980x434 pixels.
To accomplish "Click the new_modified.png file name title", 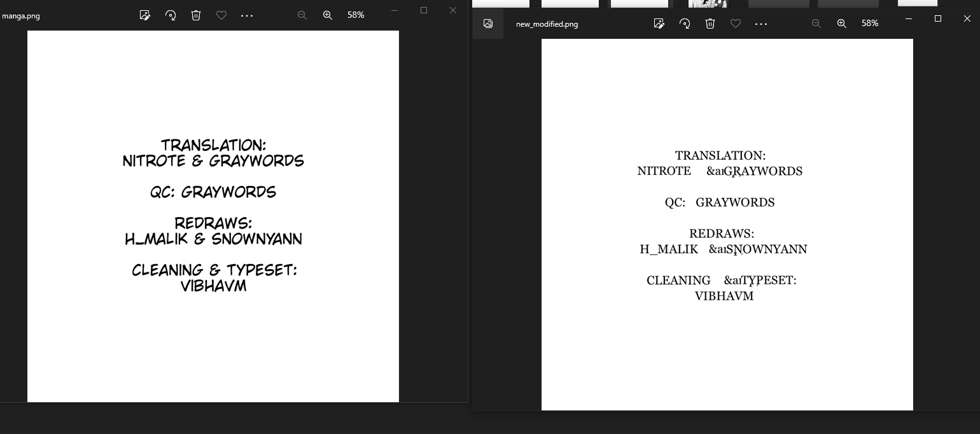I will click(547, 24).
